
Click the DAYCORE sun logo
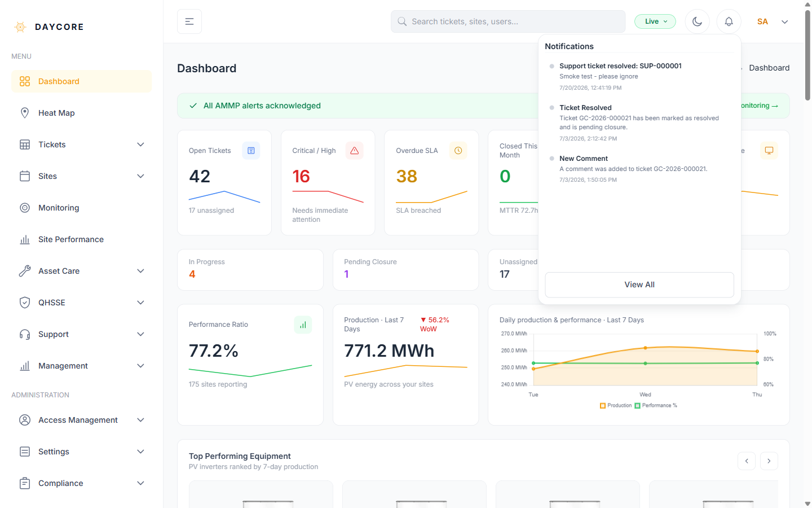coord(20,27)
